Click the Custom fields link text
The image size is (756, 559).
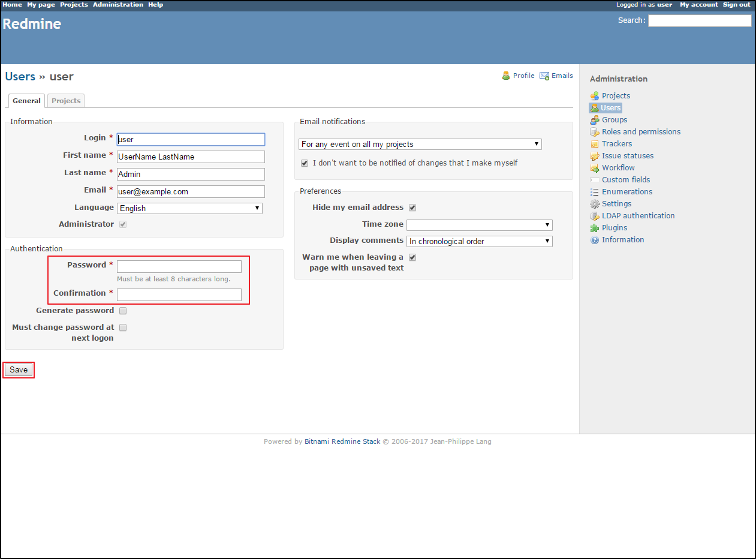click(626, 180)
